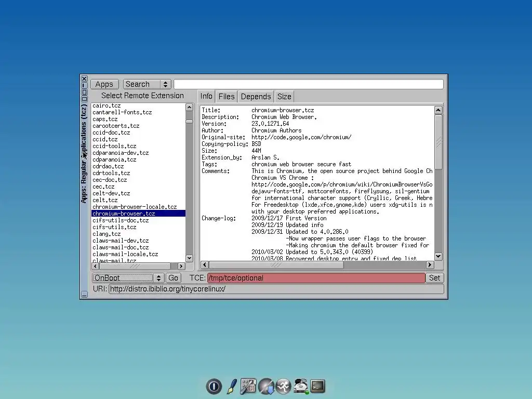The height and width of the screenshot is (399, 532).
Task: Select cec-doc.tcz in the list
Action: 138,180
